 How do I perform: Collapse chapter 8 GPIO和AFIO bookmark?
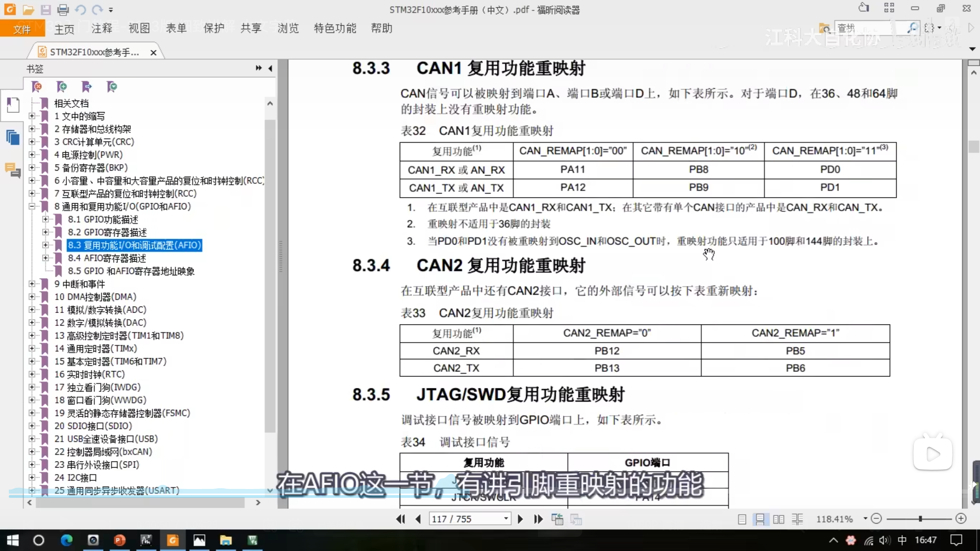(32, 207)
